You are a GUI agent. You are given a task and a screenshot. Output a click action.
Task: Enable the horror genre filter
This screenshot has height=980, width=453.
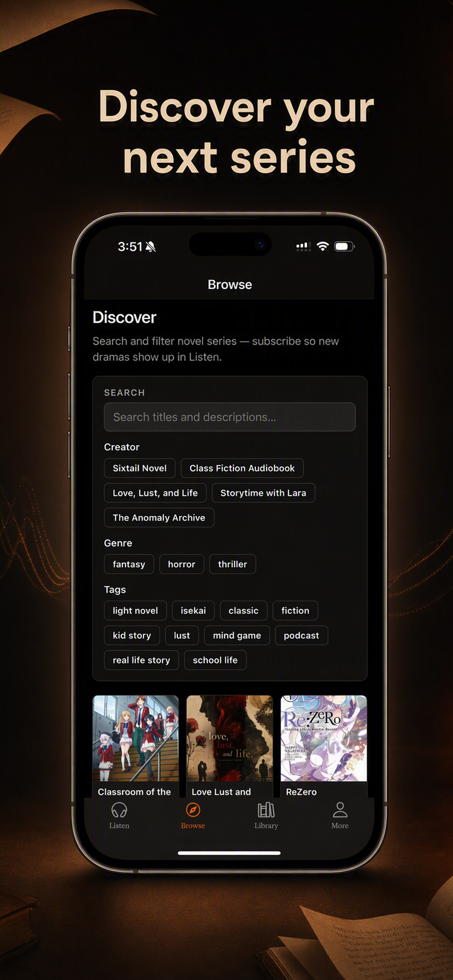[x=182, y=564]
